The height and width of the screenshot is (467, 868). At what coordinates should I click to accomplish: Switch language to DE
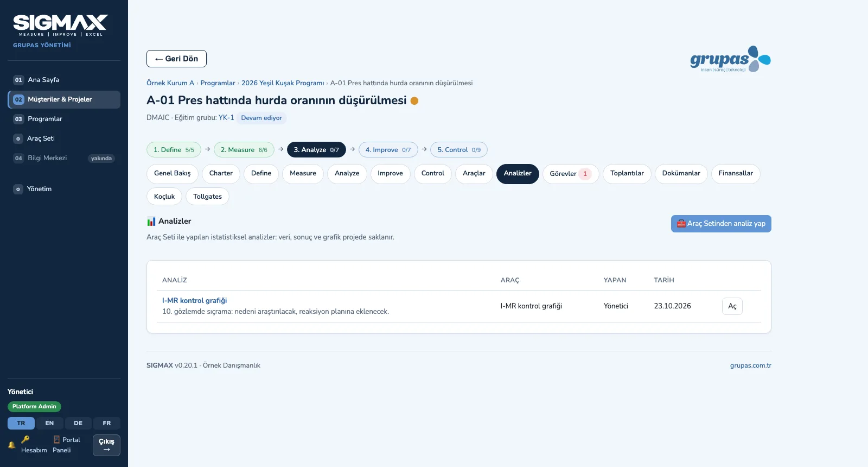coord(78,423)
